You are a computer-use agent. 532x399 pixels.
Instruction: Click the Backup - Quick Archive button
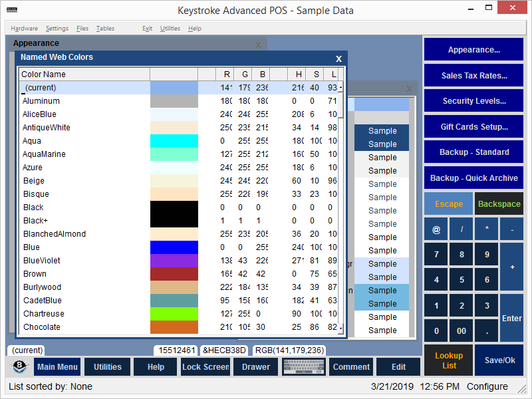pos(473,178)
